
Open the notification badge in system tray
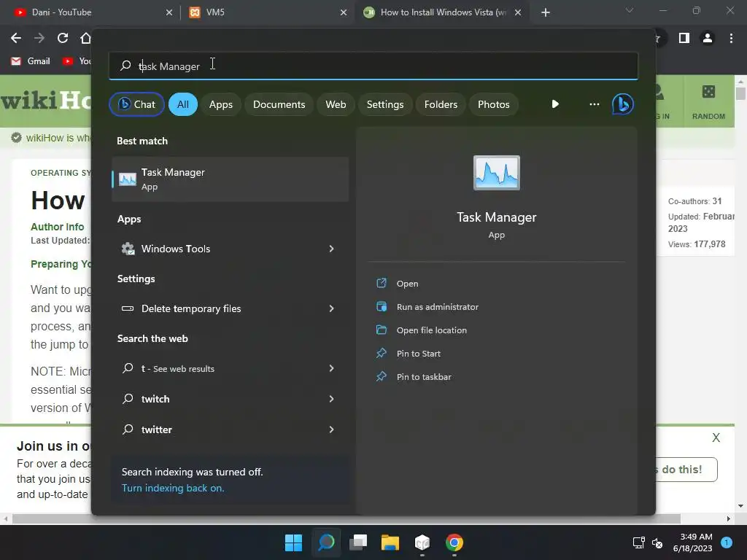[727, 542]
